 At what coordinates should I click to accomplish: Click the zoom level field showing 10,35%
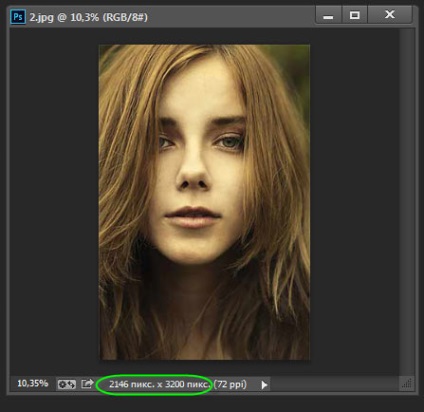pyautogui.click(x=33, y=384)
